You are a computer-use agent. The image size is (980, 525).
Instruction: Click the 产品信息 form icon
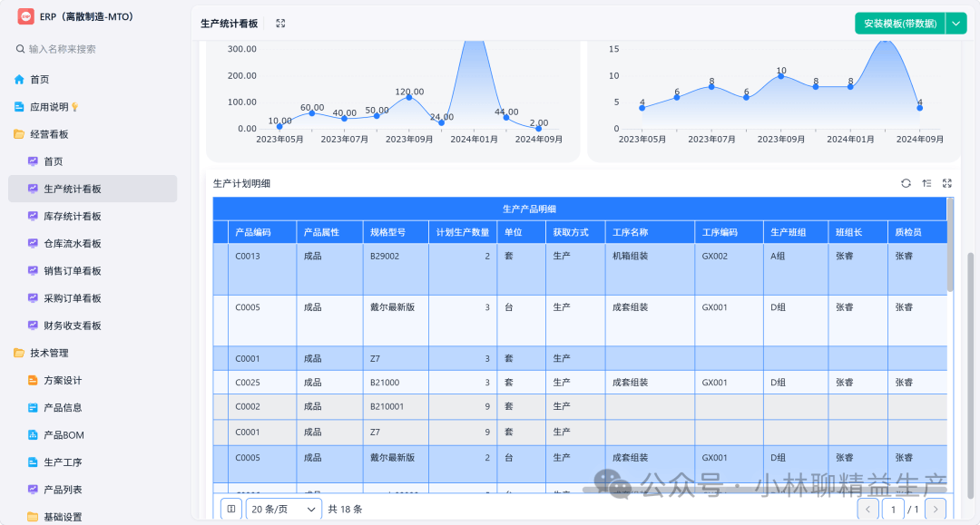pos(34,408)
